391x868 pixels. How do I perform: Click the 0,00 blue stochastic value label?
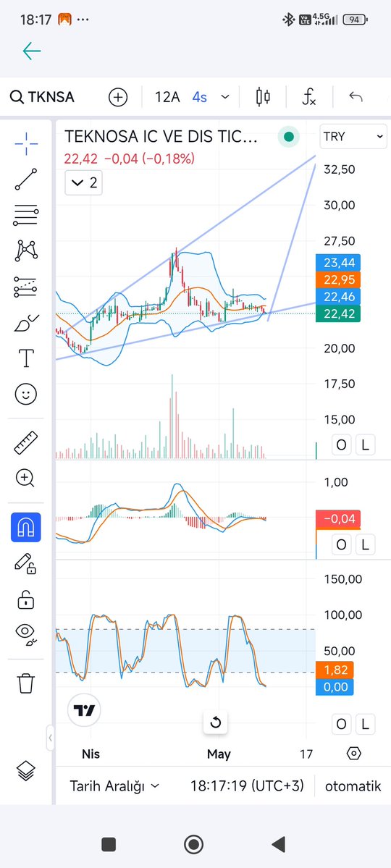tap(335, 687)
